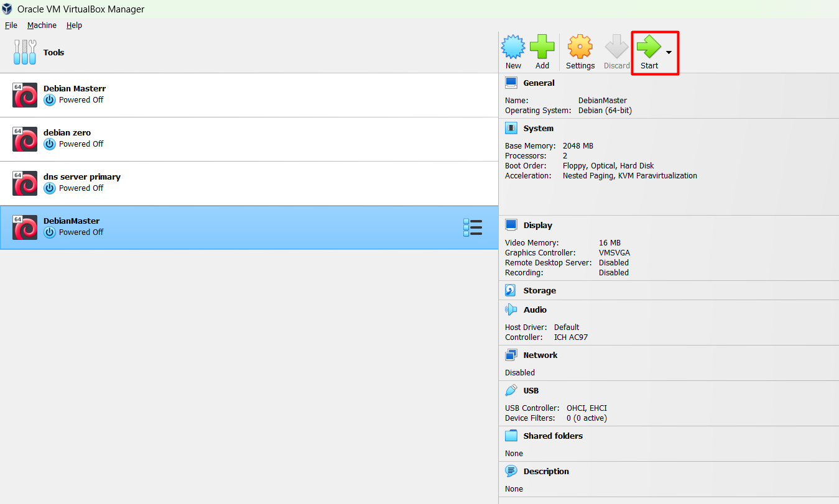Click the OHCI, EHCI USB controller value
The image size is (839, 504).
click(586, 408)
